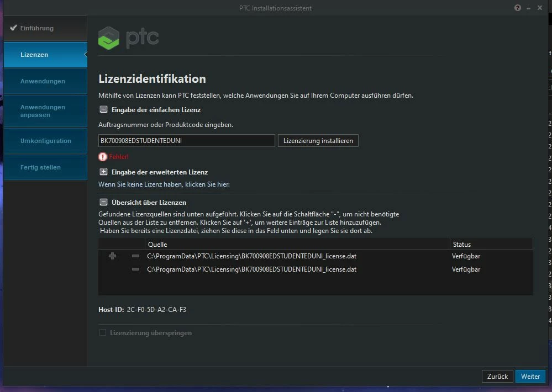Open the Anwendungen anpassen step

tap(45, 111)
